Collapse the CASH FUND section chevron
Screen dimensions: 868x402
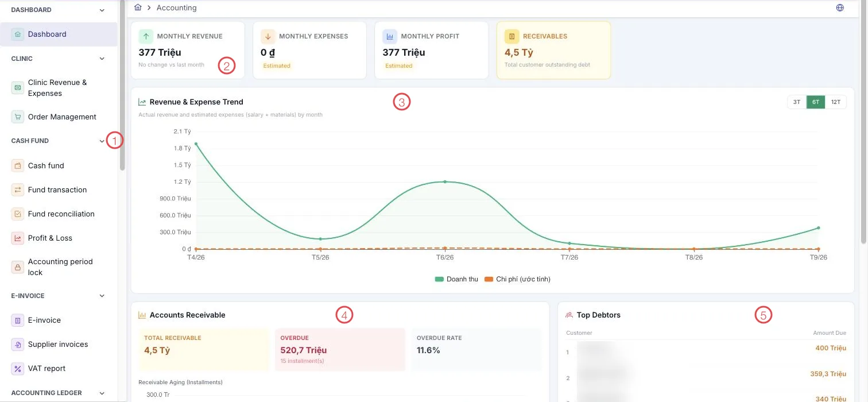point(102,141)
